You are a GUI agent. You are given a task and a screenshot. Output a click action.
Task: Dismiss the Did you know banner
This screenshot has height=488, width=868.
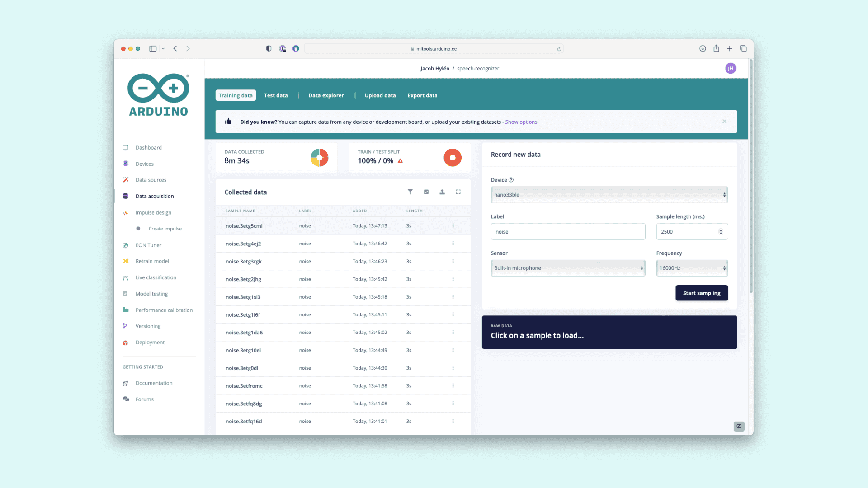click(724, 122)
